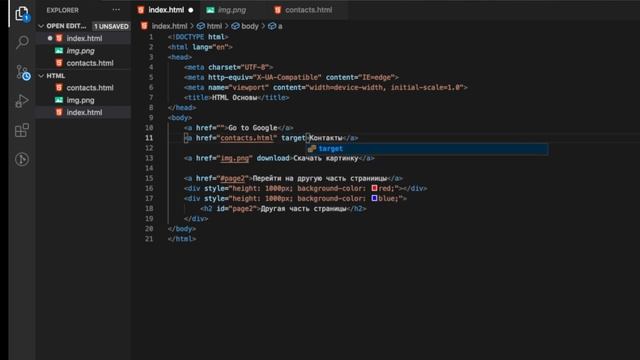Image resolution: width=640 pixels, height=360 pixels.
Task: Follow the img.png href link on line 13
Action: pyautogui.click(x=234, y=158)
